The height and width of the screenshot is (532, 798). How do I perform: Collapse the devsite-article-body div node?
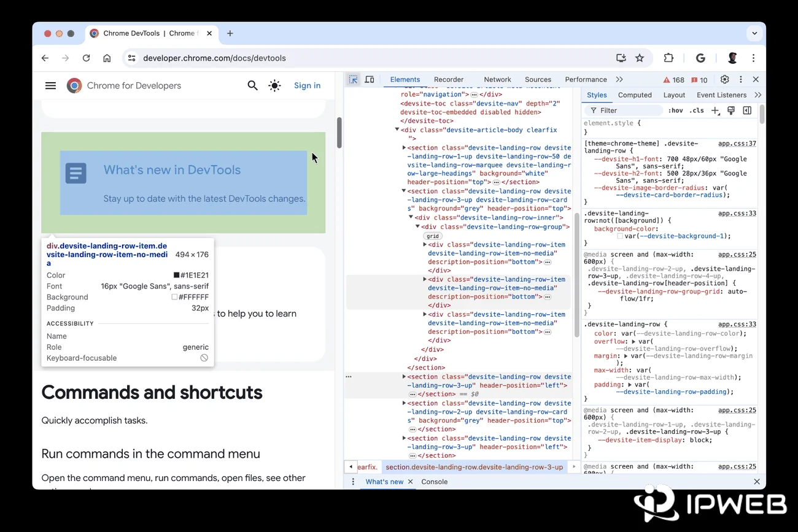pos(397,129)
